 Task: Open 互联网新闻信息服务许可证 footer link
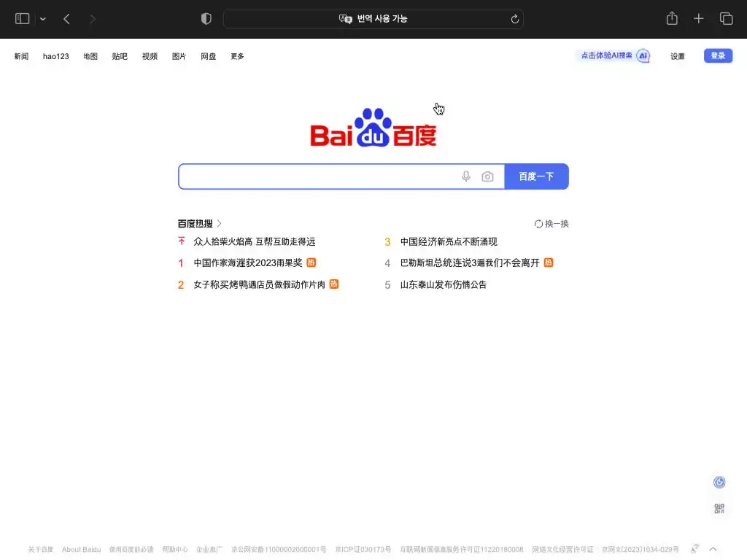462,550
